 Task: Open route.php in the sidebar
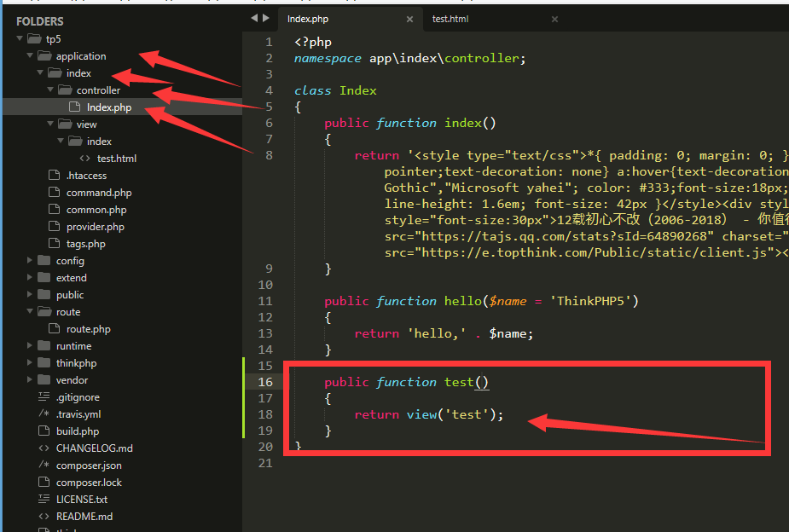point(89,329)
